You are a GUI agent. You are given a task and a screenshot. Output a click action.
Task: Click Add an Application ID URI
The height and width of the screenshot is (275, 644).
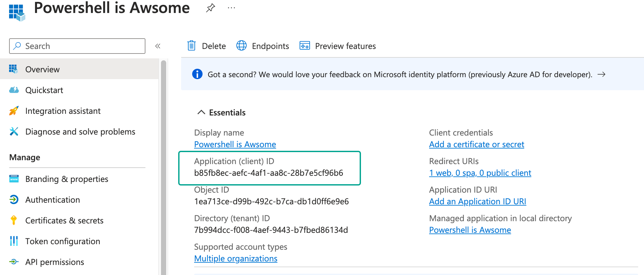tap(477, 201)
